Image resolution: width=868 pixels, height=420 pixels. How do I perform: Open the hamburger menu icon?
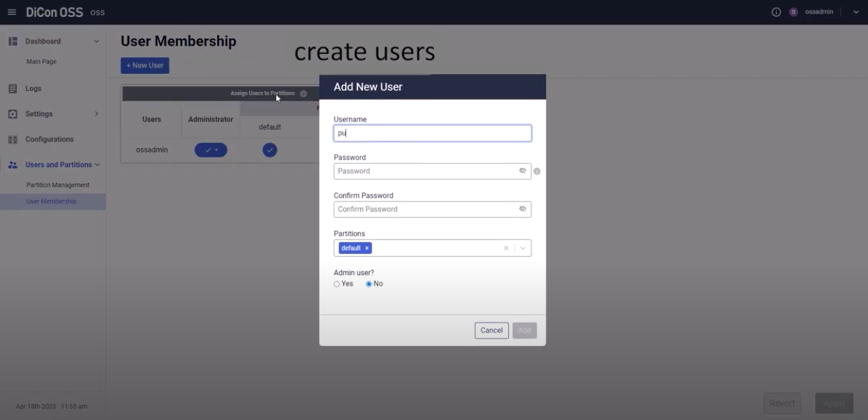pyautogui.click(x=12, y=12)
